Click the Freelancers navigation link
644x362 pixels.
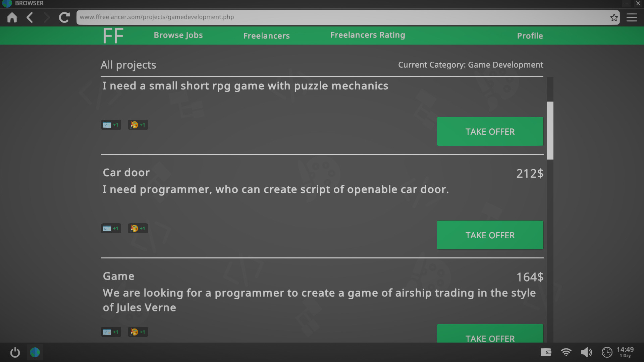click(x=266, y=35)
